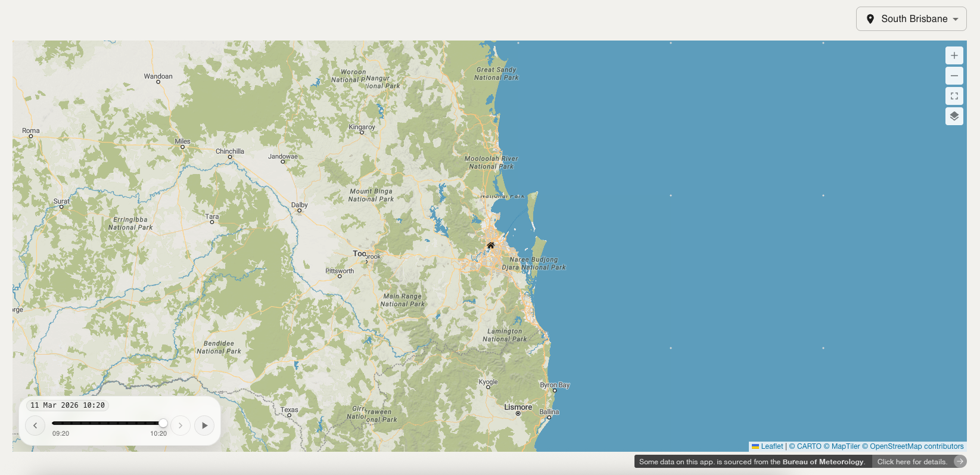Click the caret arrow of the location selector
980x475 pixels.
point(956,19)
